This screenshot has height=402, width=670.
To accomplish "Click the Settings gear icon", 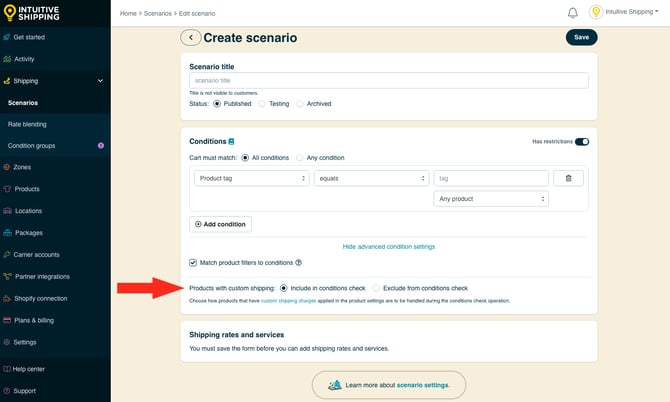I will point(6,342).
